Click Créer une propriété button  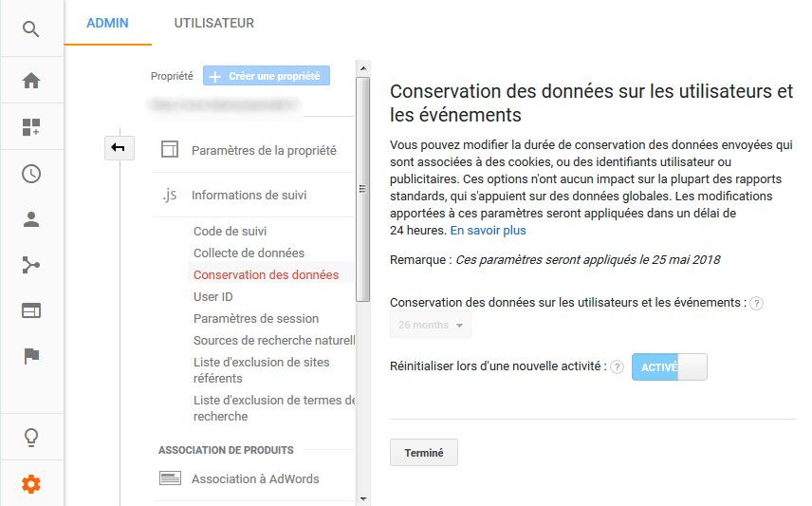[267, 76]
